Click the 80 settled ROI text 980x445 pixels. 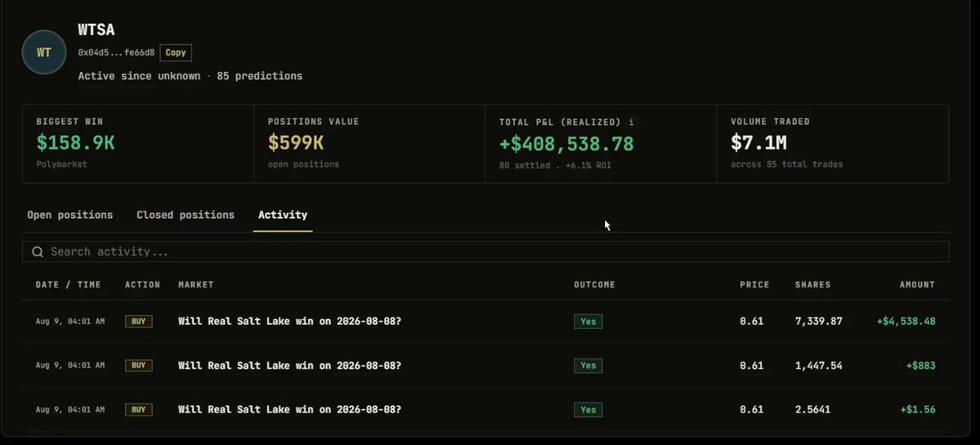tap(555, 166)
